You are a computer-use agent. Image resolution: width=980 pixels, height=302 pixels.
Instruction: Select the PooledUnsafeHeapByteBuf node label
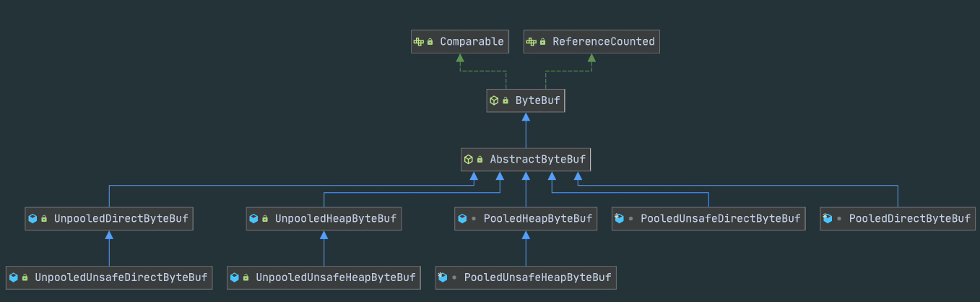pyautogui.click(x=537, y=277)
